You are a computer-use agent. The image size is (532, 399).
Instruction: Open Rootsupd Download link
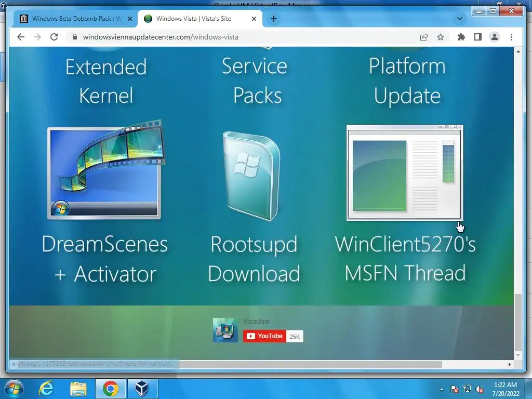pyautogui.click(x=254, y=259)
